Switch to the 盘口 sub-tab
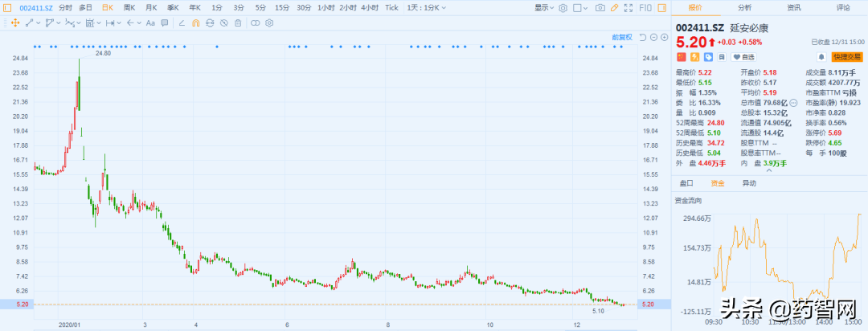This screenshot has width=868, height=331. (x=686, y=182)
